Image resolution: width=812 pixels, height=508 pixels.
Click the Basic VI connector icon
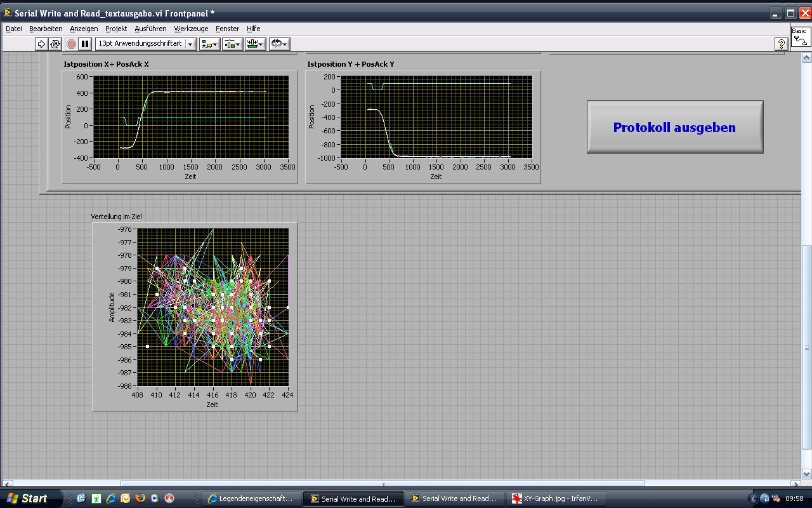pos(801,36)
